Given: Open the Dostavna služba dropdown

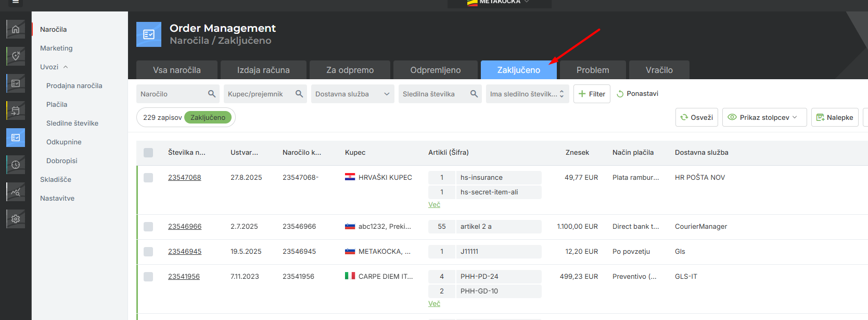Looking at the screenshot, I should (353, 94).
